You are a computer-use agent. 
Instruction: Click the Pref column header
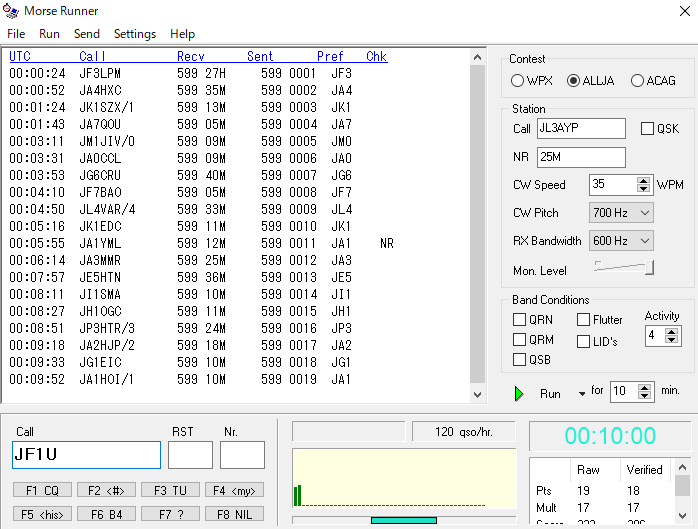coord(330,56)
